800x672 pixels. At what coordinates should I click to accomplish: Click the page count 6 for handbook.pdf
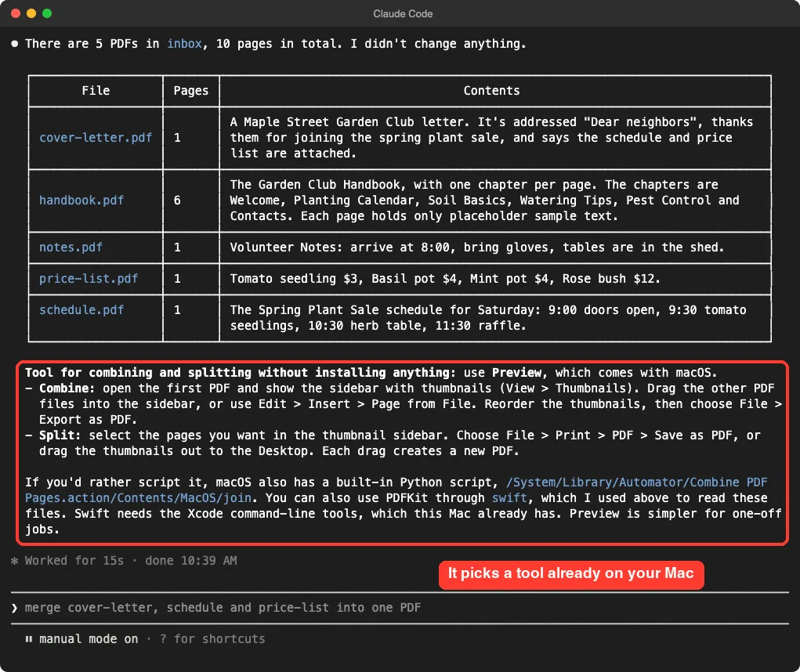coord(177,201)
